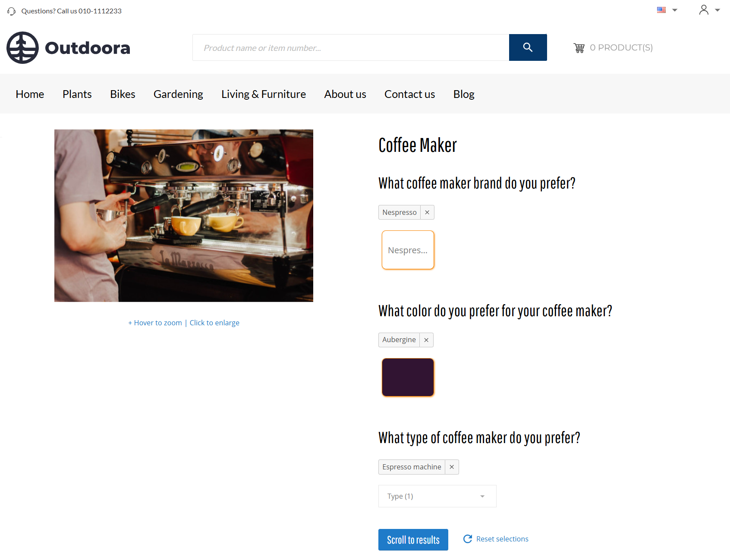This screenshot has height=560, width=730.
Task: Click the Click to enlarge link
Action: pos(214,323)
